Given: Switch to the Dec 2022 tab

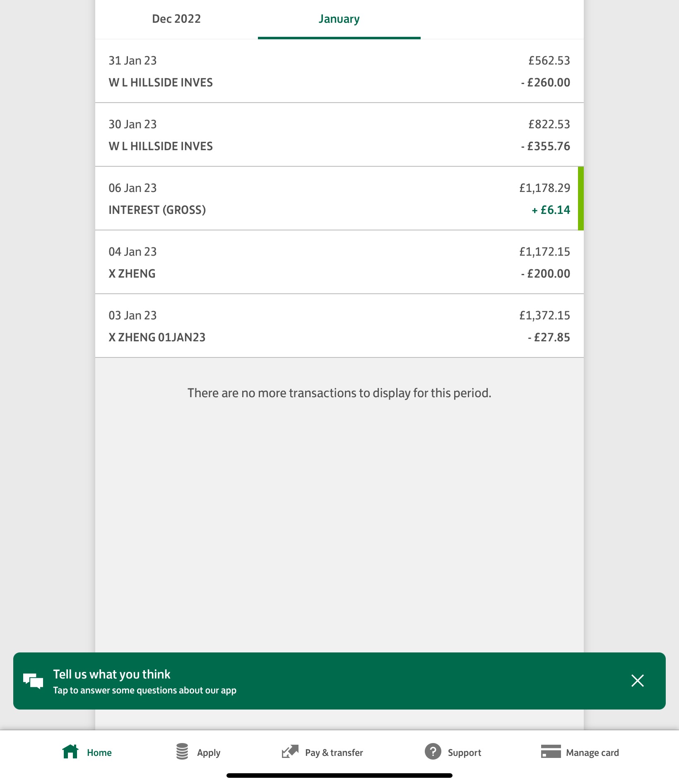Looking at the screenshot, I should click(x=176, y=19).
